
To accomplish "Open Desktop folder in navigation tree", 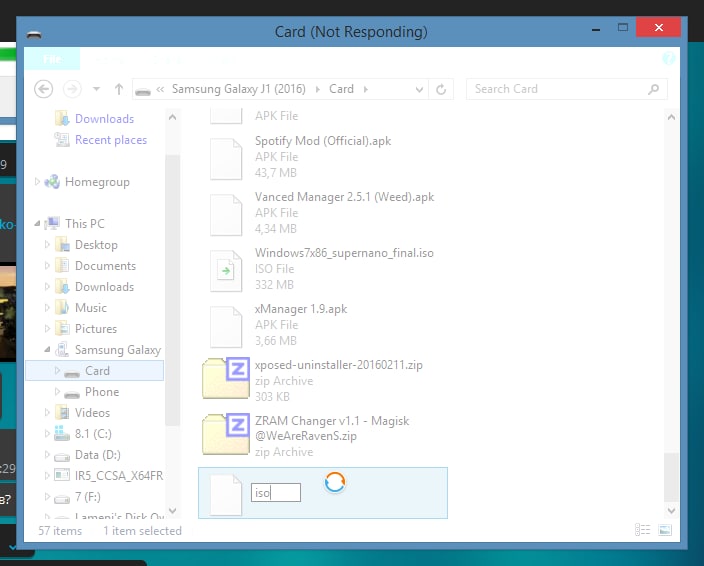I will click(96, 245).
